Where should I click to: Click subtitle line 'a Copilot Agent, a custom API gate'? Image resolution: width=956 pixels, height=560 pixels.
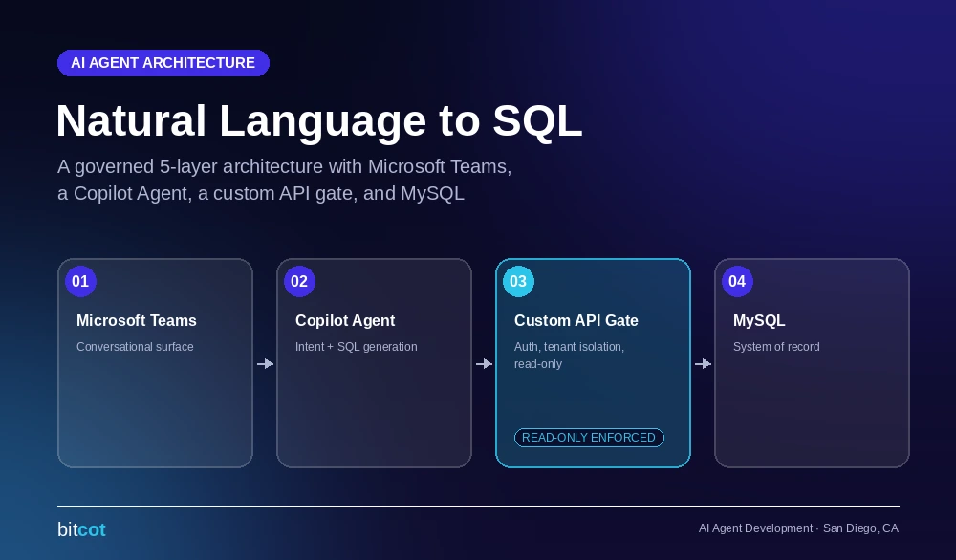260,193
